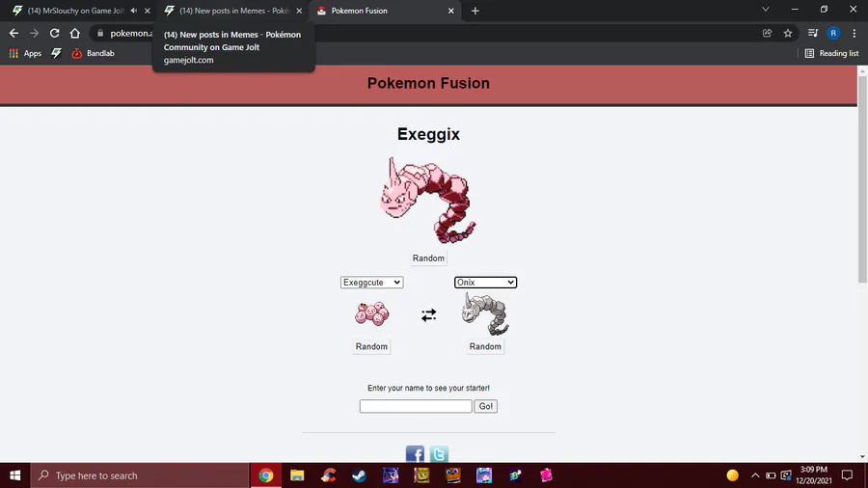
Task: Click the Pokemon Fusion header title
Action: pyautogui.click(x=428, y=83)
